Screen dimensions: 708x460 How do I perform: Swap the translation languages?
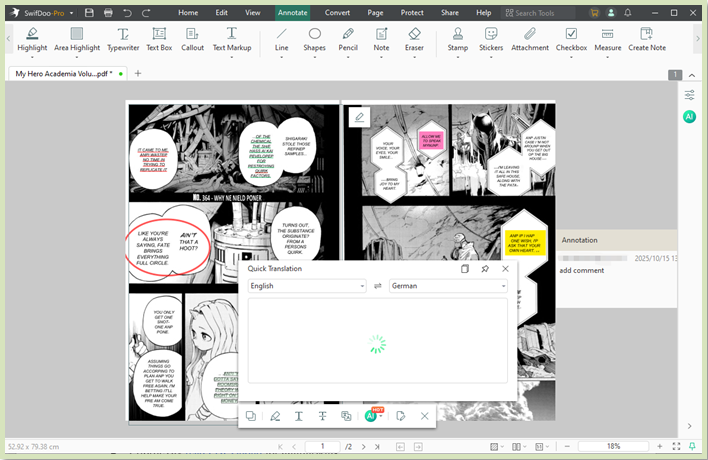[378, 286]
